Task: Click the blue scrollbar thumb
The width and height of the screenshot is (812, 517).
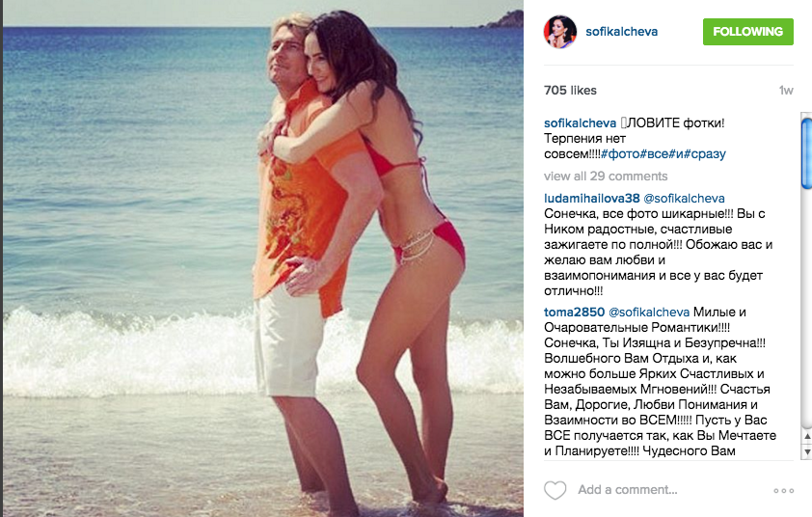Action: [806, 154]
